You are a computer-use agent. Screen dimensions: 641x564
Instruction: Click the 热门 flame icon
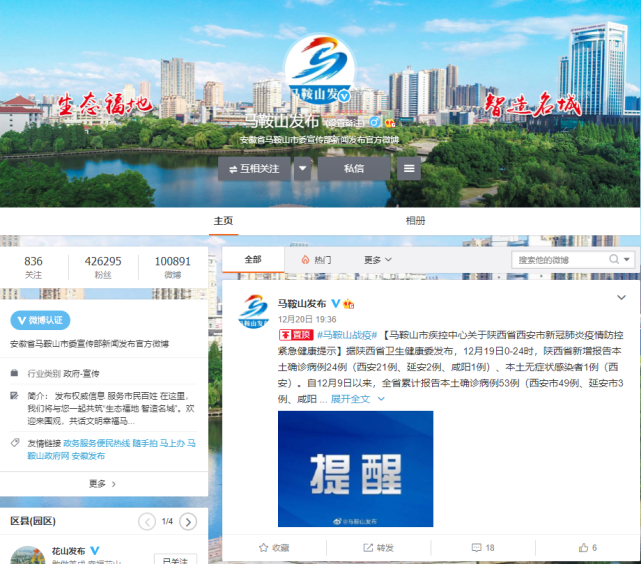coord(305,260)
